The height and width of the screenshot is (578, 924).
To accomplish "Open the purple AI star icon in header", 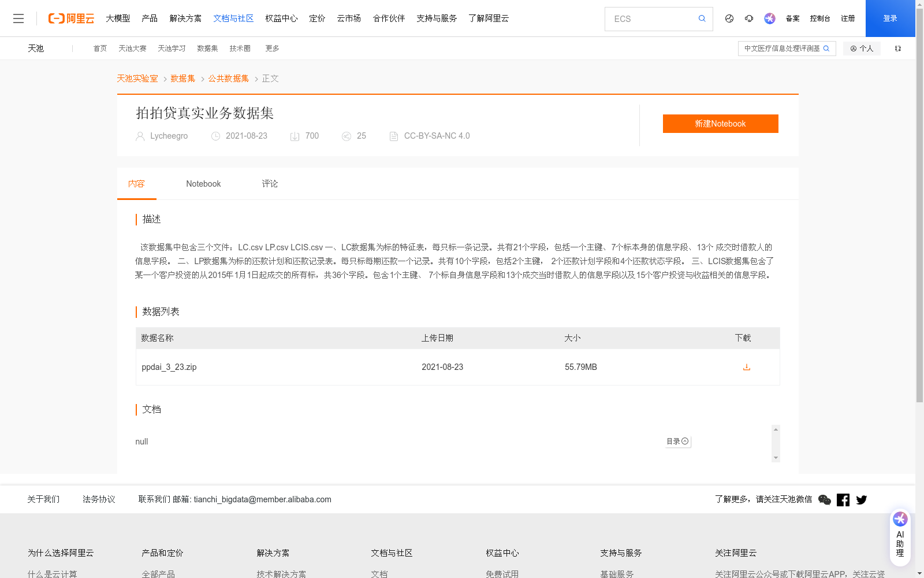I will coord(770,18).
